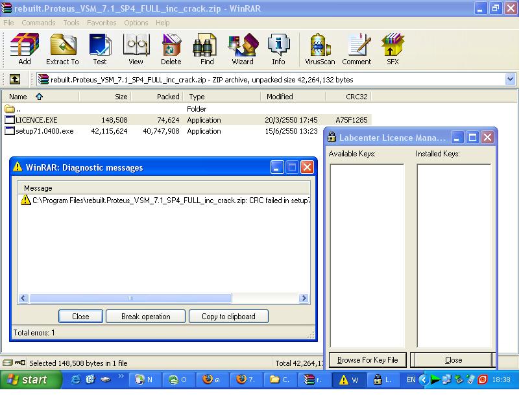Select the setup71.0400.exe file name
532x399 pixels.
click(45, 131)
